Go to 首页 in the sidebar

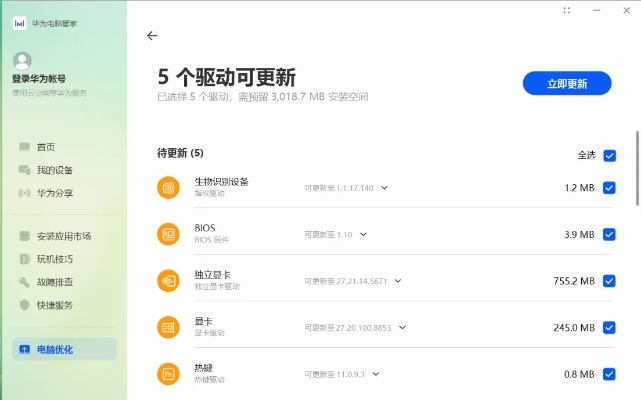45,147
